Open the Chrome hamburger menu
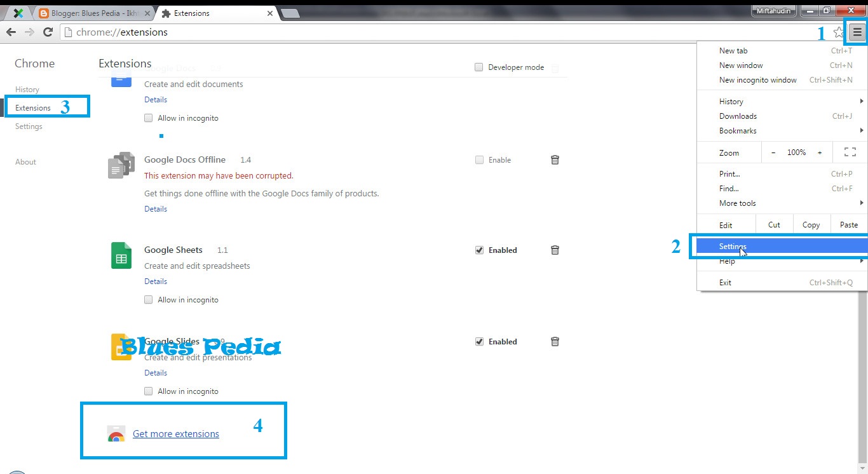The width and height of the screenshot is (868, 474). click(x=857, y=32)
